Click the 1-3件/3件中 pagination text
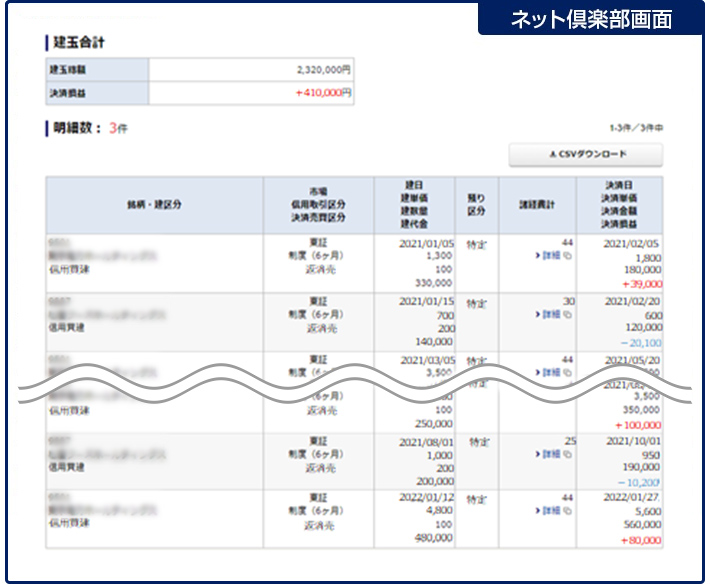This screenshot has height=584, width=710. point(635,129)
